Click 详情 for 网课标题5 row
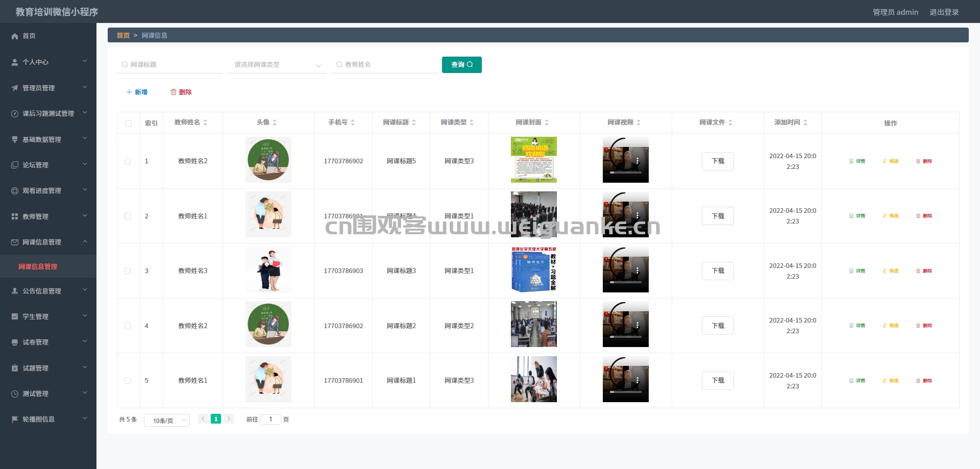This screenshot has height=469, width=980. [x=857, y=161]
